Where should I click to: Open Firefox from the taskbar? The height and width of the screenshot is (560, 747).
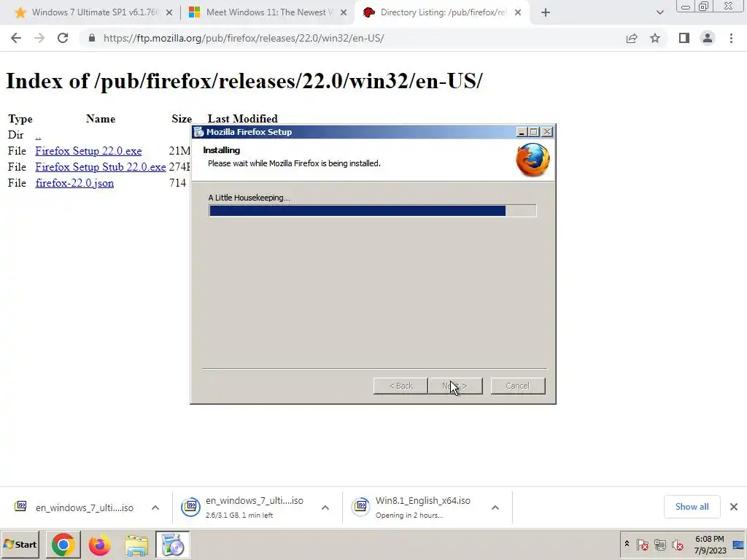99,545
